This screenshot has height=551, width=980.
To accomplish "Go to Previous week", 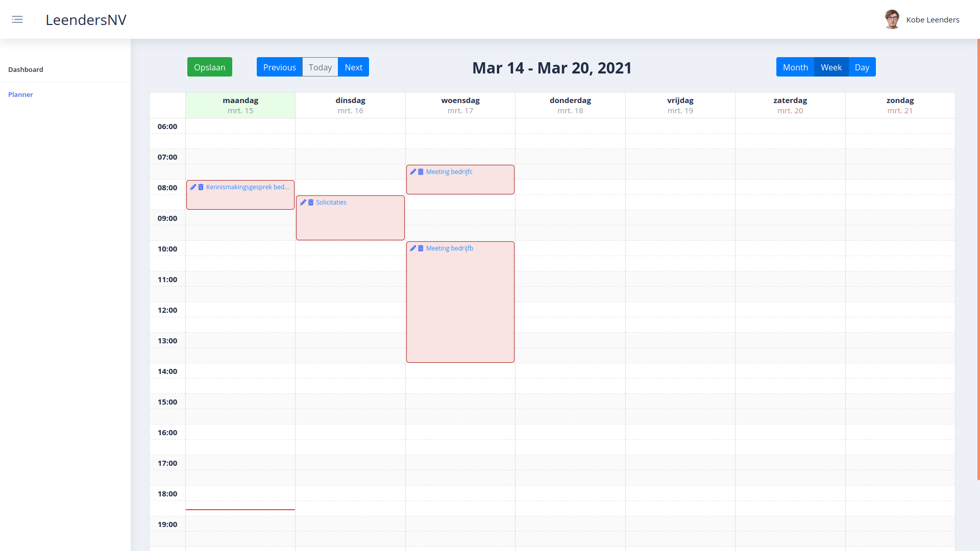I will 279,67.
